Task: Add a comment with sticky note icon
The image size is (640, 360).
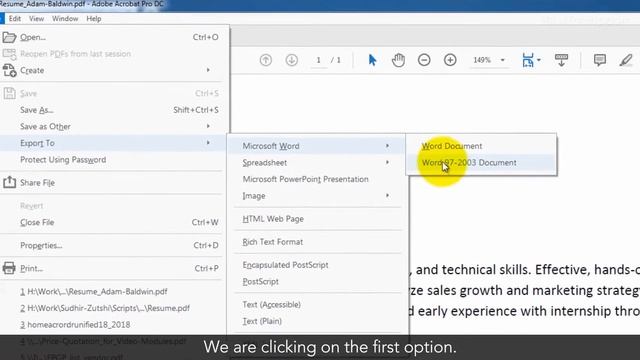Action: [600, 60]
